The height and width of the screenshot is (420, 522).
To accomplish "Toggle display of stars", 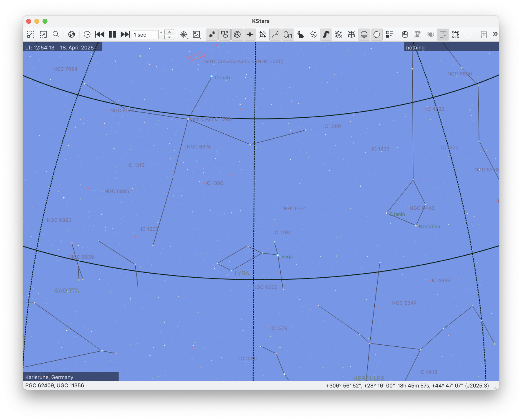I will (212, 35).
